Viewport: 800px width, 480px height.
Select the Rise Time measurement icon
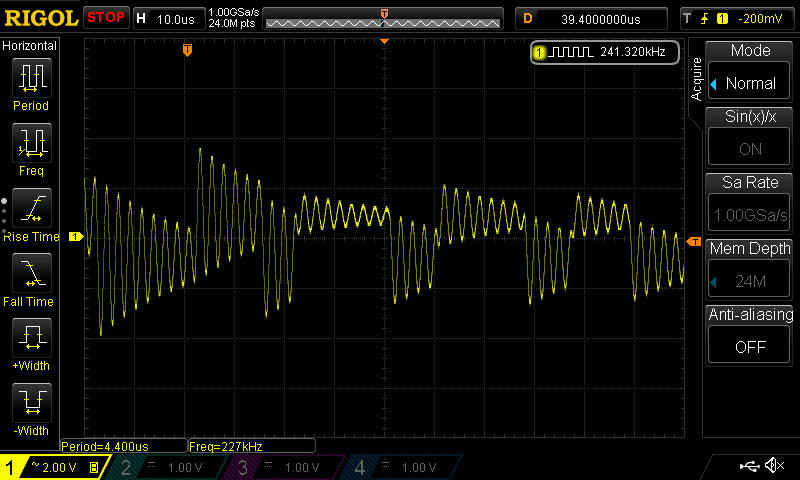(x=32, y=208)
